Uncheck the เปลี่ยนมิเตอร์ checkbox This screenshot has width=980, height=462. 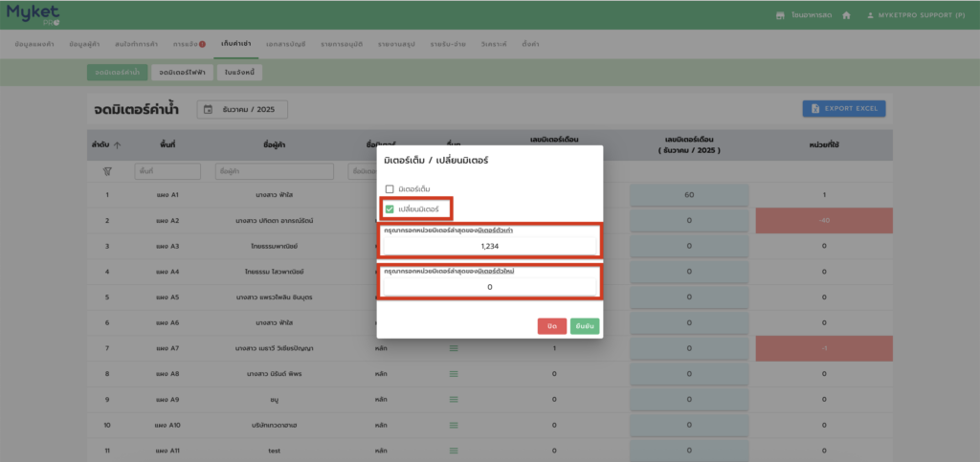pyautogui.click(x=390, y=209)
